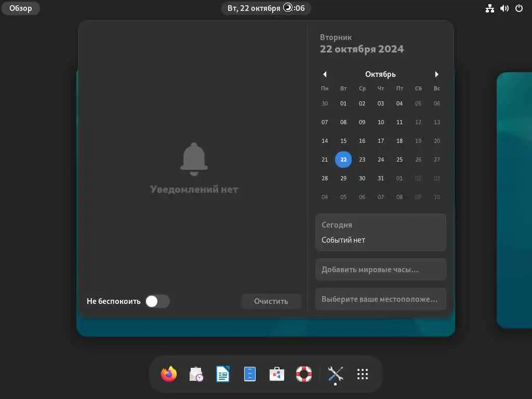Viewport: 532px width, 399px height.
Task: Select October 28 in calendar
Action: click(325, 178)
